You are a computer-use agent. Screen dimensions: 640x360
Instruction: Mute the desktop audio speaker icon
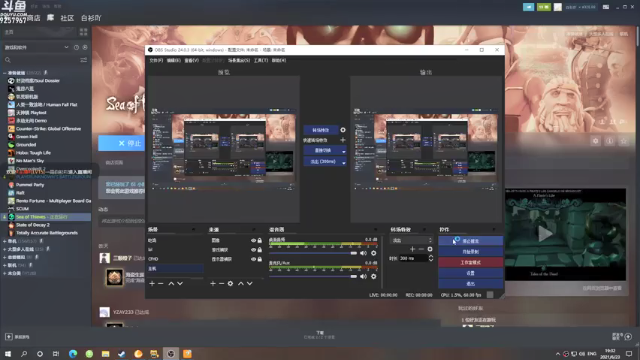(x=363, y=253)
